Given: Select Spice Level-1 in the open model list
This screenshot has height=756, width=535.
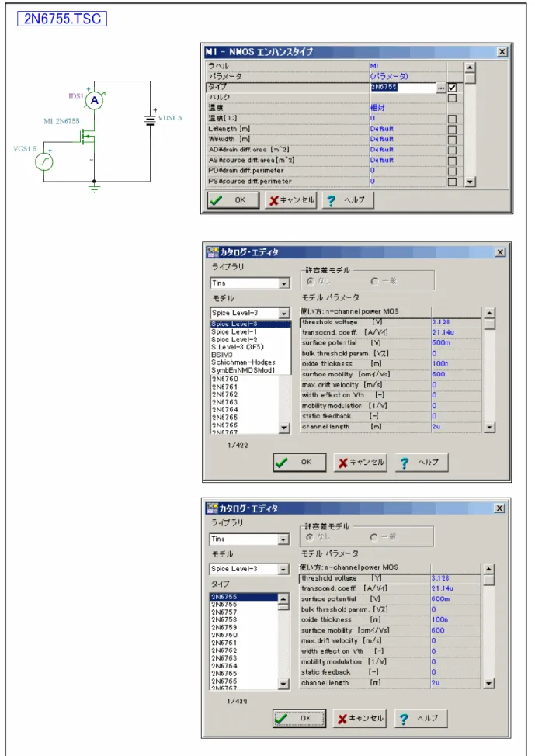Looking at the screenshot, I should pos(250,331).
